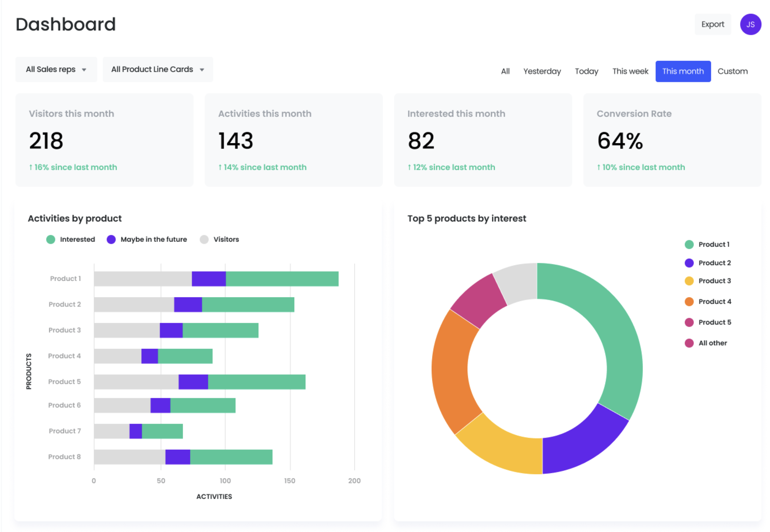Click the 10% since last month text
The image size is (770, 532).
tap(641, 167)
